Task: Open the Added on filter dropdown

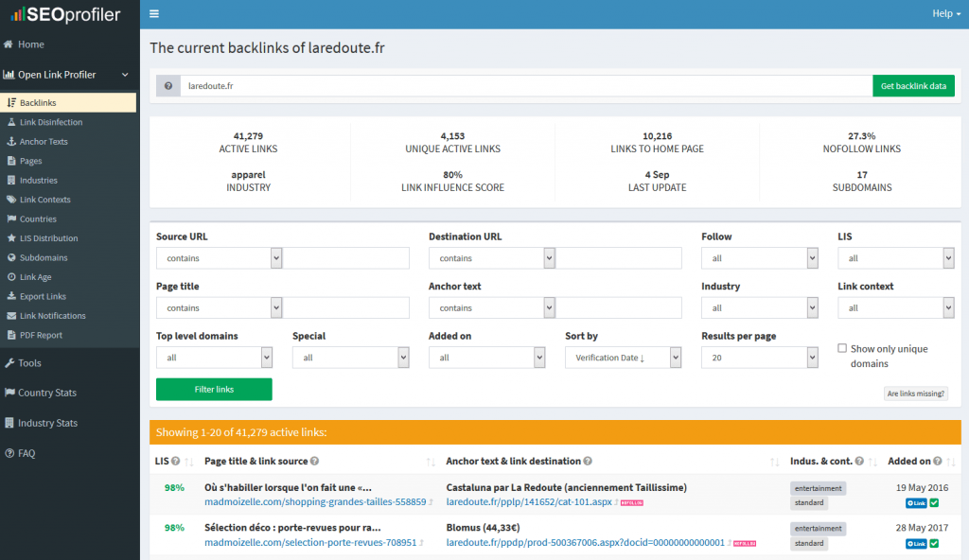Action: pyautogui.click(x=487, y=358)
